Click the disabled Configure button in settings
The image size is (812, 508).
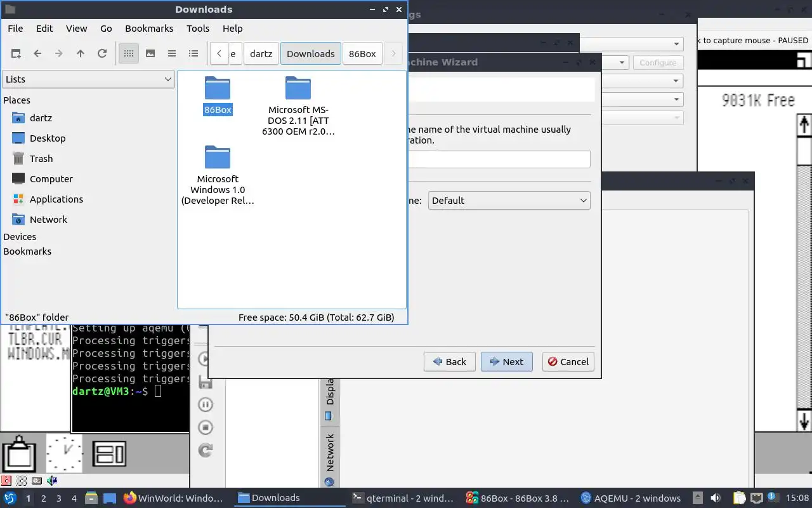click(x=658, y=63)
